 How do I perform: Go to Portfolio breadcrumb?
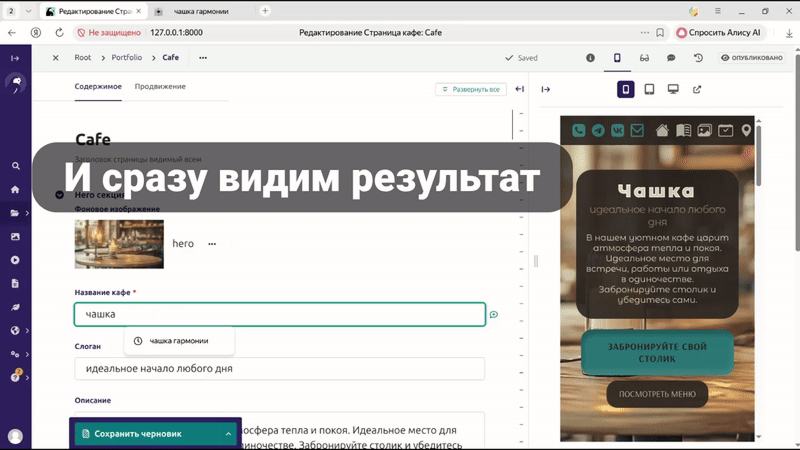coord(127,58)
